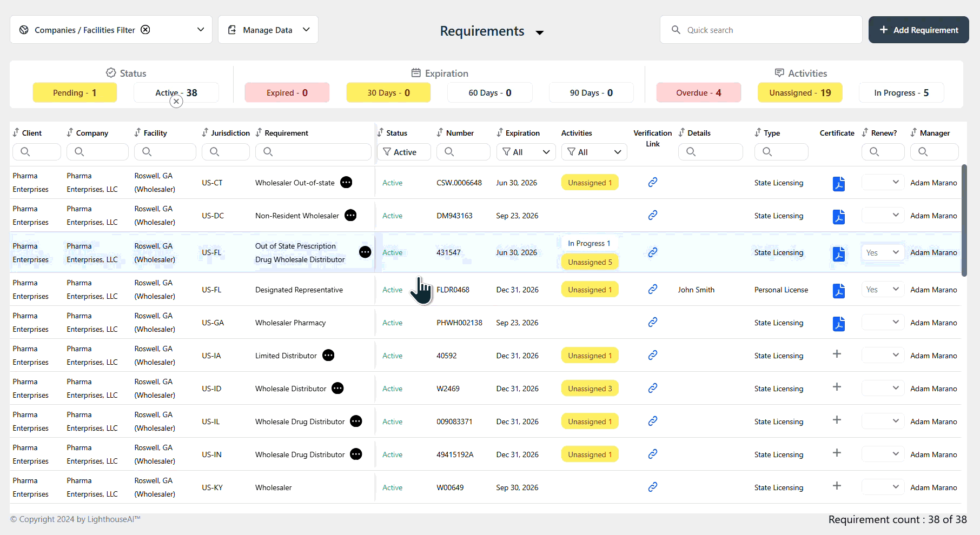The image size is (980, 535).
Task: Expand the Companies / Facilities Filter dropdown
Action: (200, 30)
